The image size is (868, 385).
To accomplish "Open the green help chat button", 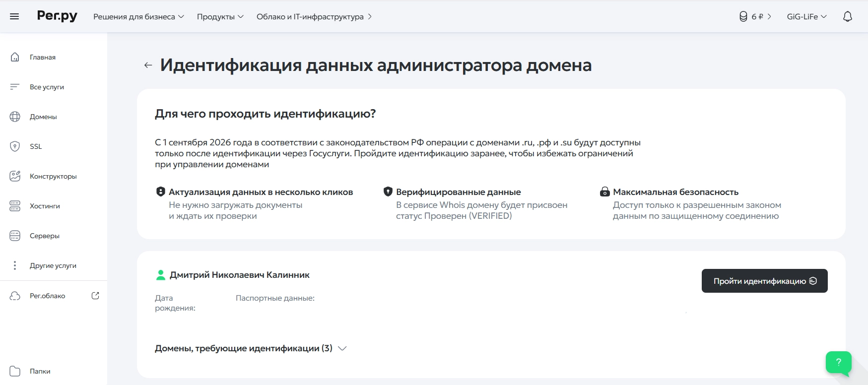I will [838, 362].
